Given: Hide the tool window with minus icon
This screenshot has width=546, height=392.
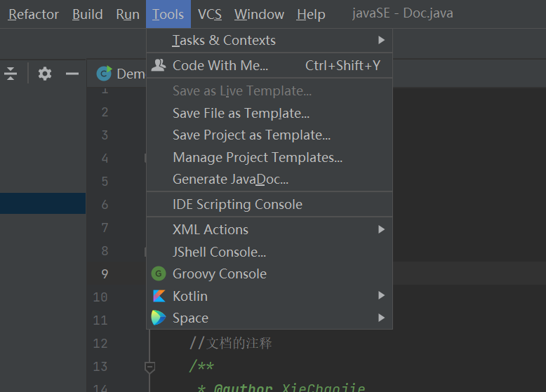Looking at the screenshot, I should tap(72, 74).
